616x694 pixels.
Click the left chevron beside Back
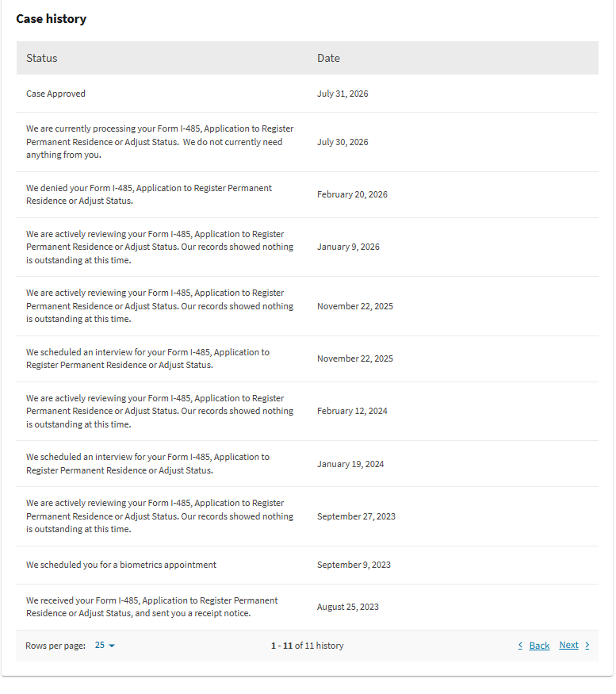coord(520,646)
